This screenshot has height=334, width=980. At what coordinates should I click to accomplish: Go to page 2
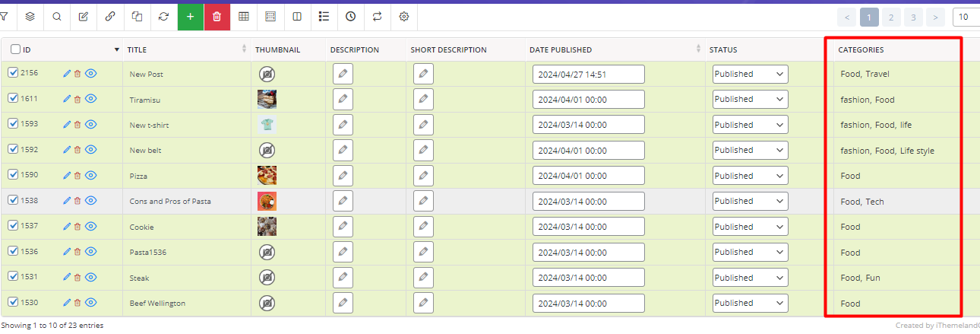pyautogui.click(x=892, y=17)
